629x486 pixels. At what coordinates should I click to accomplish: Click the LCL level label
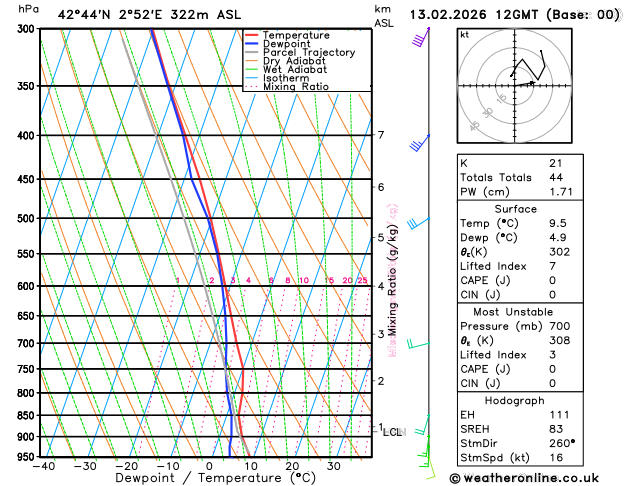[x=394, y=432]
